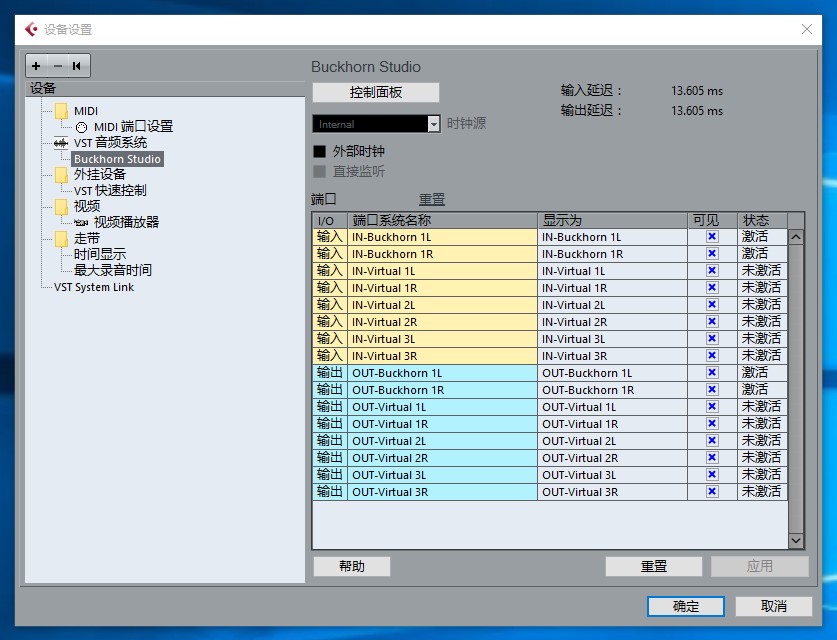Image resolution: width=837 pixels, height=640 pixels.
Task: Click the 走带 tree label
Action: pyautogui.click(x=87, y=239)
